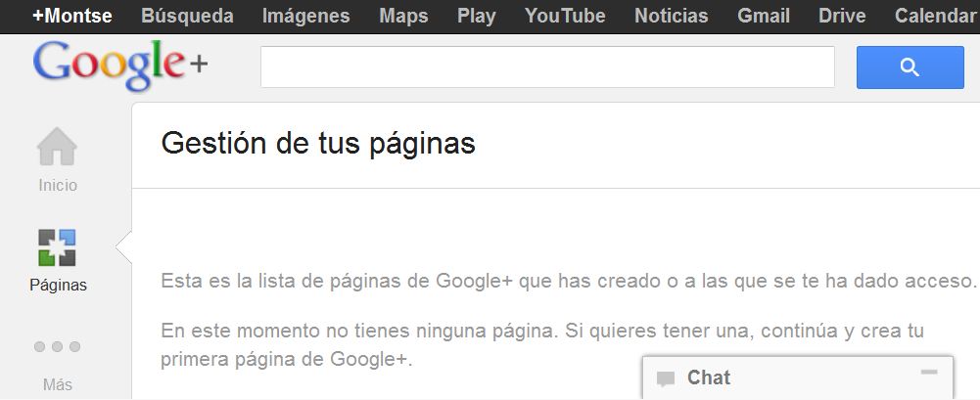The width and height of the screenshot is (980, 400).
Task: Expand the Más three-dots icon
Action: 57,346
